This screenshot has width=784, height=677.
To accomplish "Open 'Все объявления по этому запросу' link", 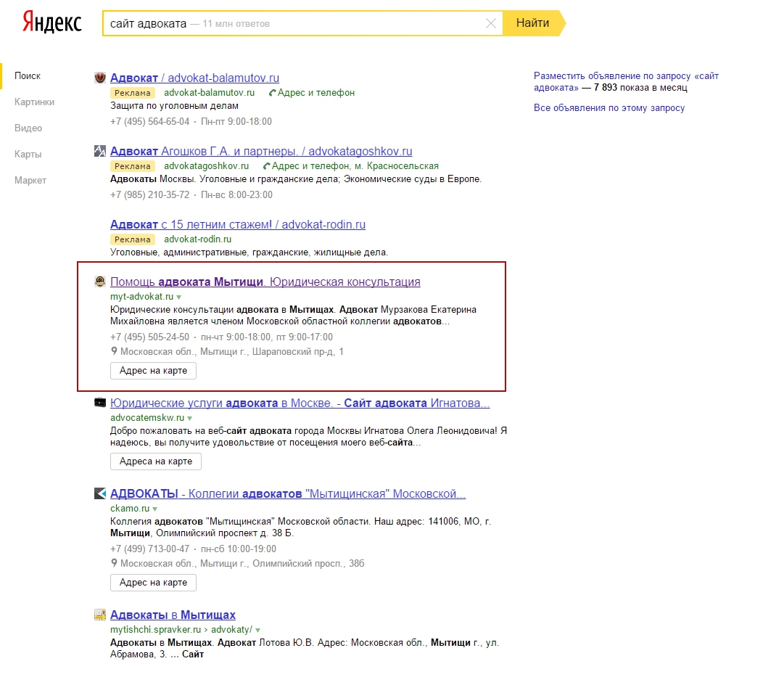I will click(x=609, y=107).
